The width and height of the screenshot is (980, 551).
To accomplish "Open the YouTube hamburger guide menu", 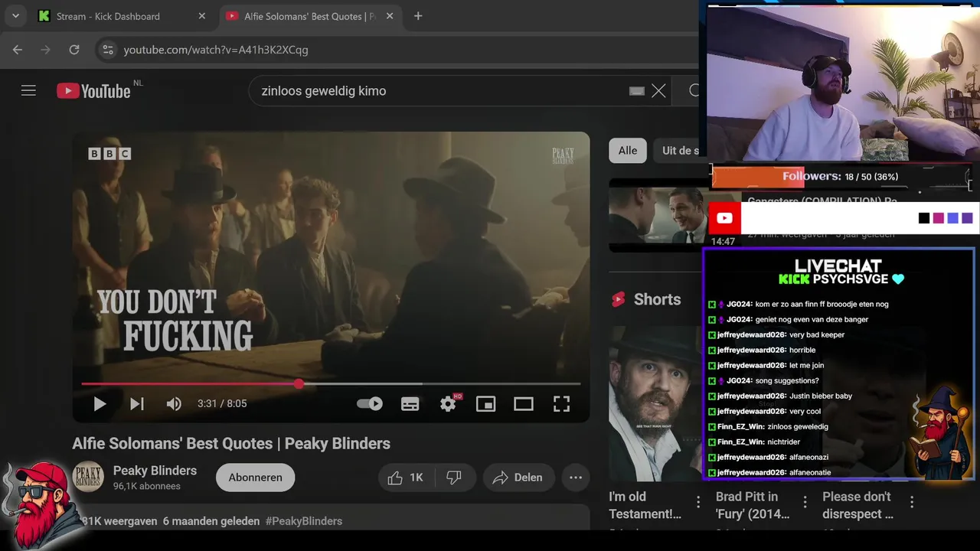I will coord(28,91).
